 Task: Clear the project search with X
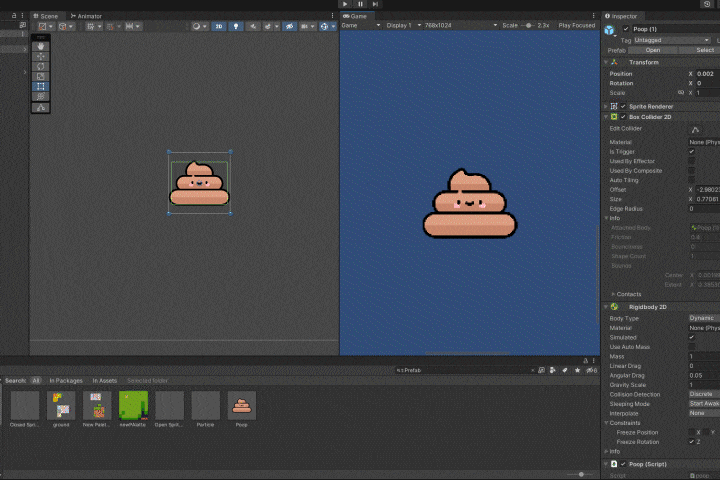(533, 370)
